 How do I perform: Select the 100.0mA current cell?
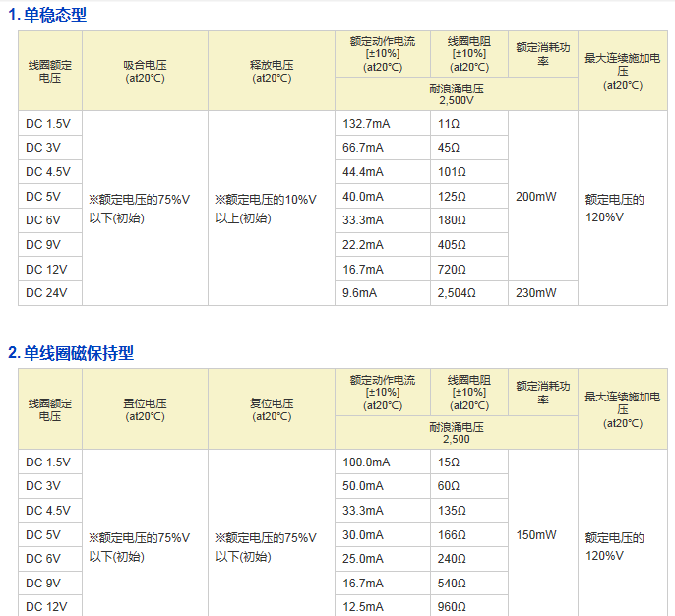click(x=365, y=462)
